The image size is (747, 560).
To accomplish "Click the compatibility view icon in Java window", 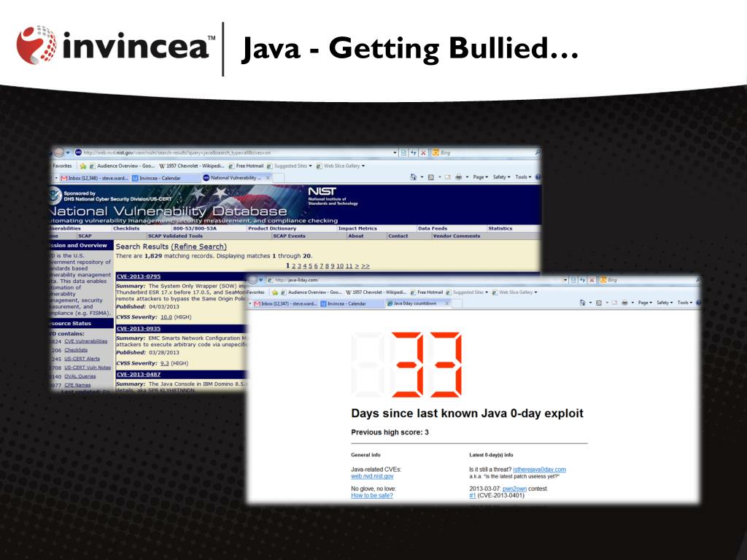I will 573,280.
